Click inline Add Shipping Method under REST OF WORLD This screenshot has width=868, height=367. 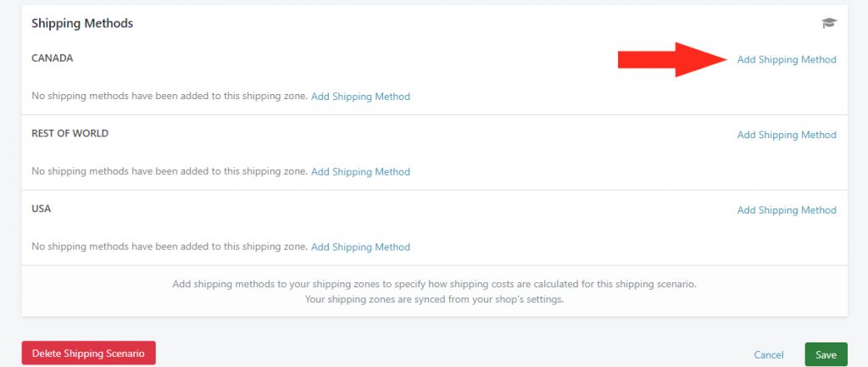point(360,171)
